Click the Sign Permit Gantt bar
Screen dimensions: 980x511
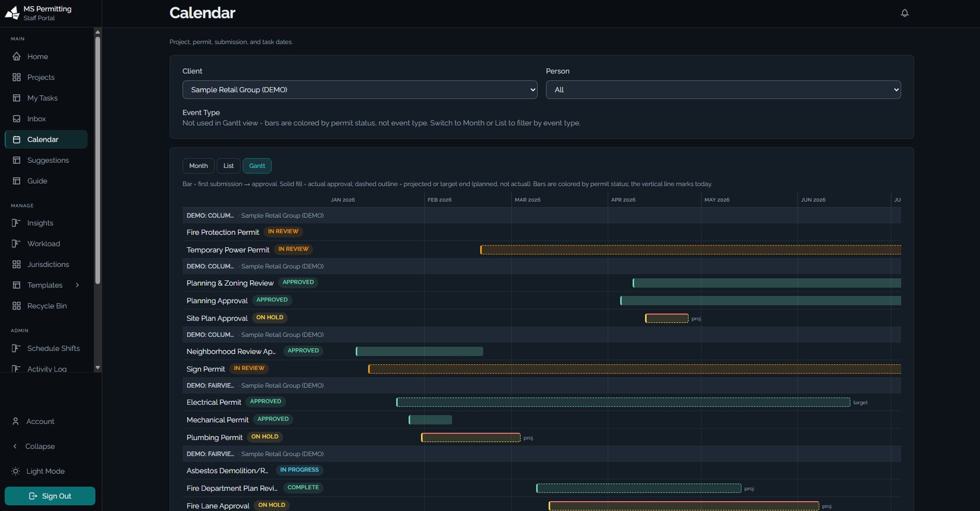coord(634,369)
